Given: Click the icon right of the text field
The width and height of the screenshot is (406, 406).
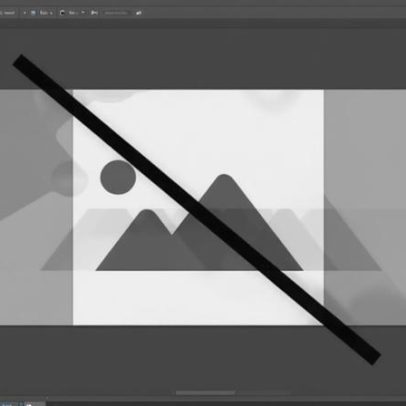Looking at the screenshot, I should (x=139, y=13).
